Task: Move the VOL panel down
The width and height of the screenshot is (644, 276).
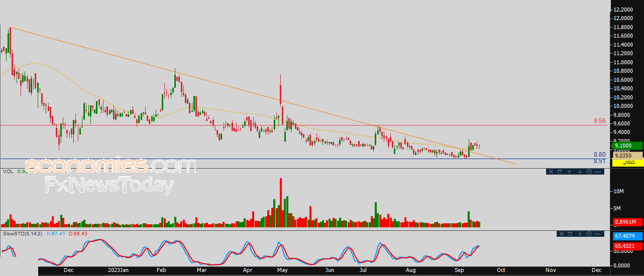Action: coord(580,172)
